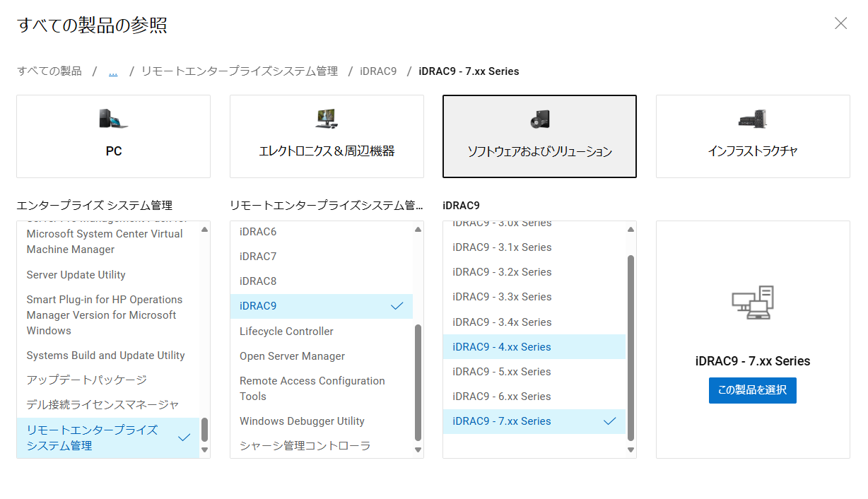Select iDRAC6 in the list
The image size is (868, 499).
[x=322, y=232]
